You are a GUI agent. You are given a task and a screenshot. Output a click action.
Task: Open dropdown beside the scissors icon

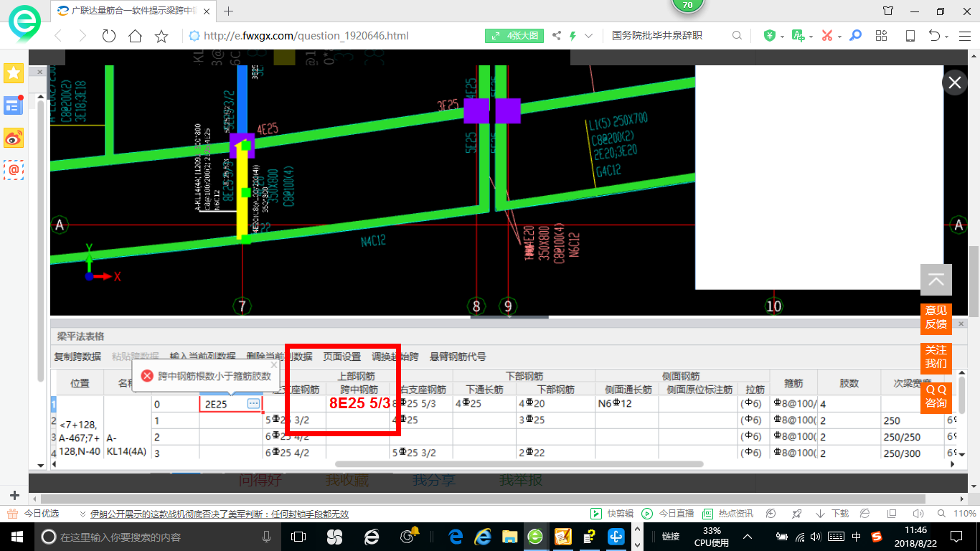[839, 36]
